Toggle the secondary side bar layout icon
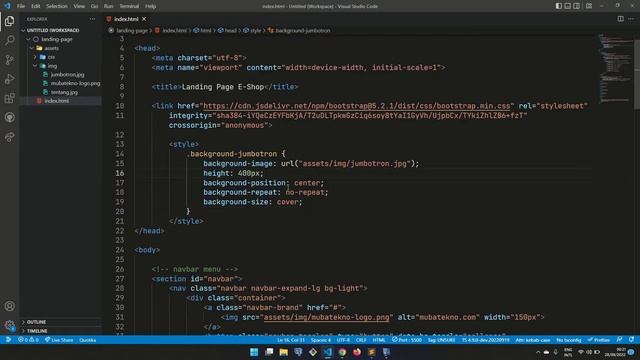This screenshot has width=640, height=360. pyautogui.click(x=576, y=6)
